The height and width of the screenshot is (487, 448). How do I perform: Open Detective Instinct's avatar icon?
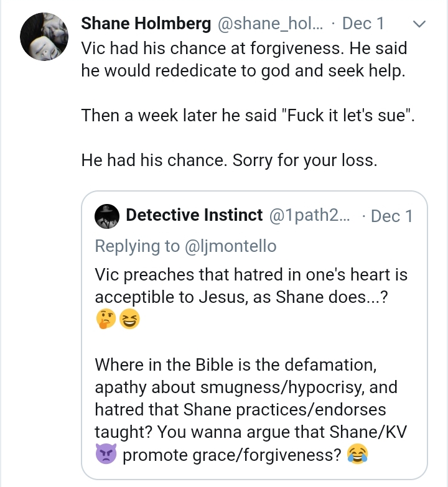(107, 216)
